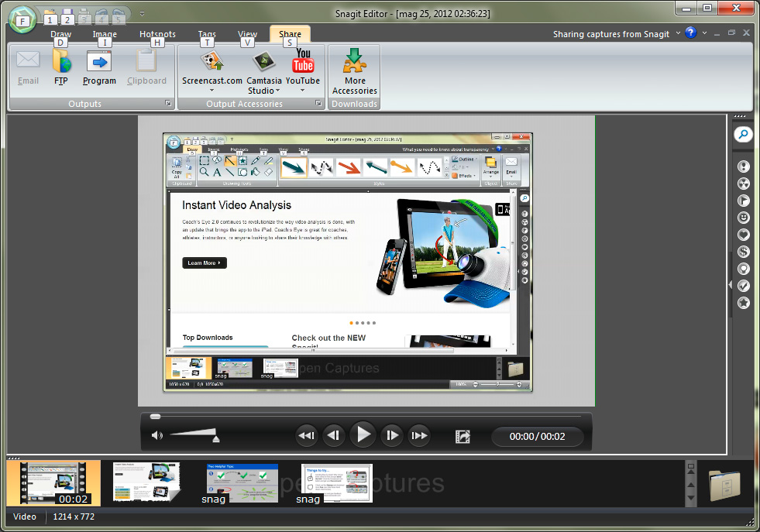Viewport: 760px width, 532px height.
Task: Open the YouTube output dropdown
Action: pos(302,91)
